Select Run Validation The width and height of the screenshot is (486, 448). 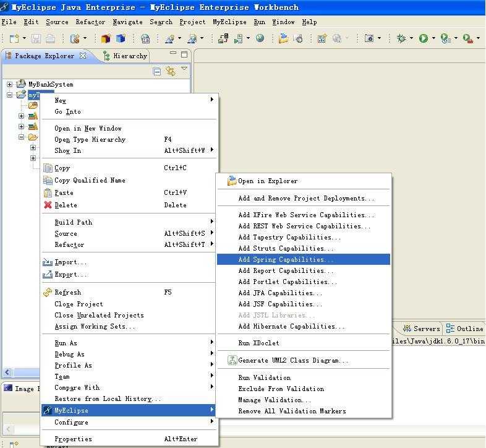[x=304, y=377]
